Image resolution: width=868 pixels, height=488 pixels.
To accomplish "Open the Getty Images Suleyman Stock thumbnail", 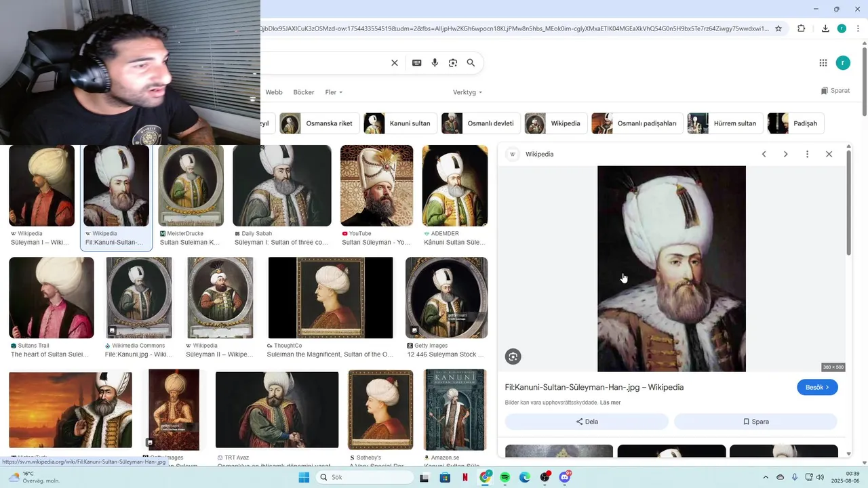I will tap(446, 298).
